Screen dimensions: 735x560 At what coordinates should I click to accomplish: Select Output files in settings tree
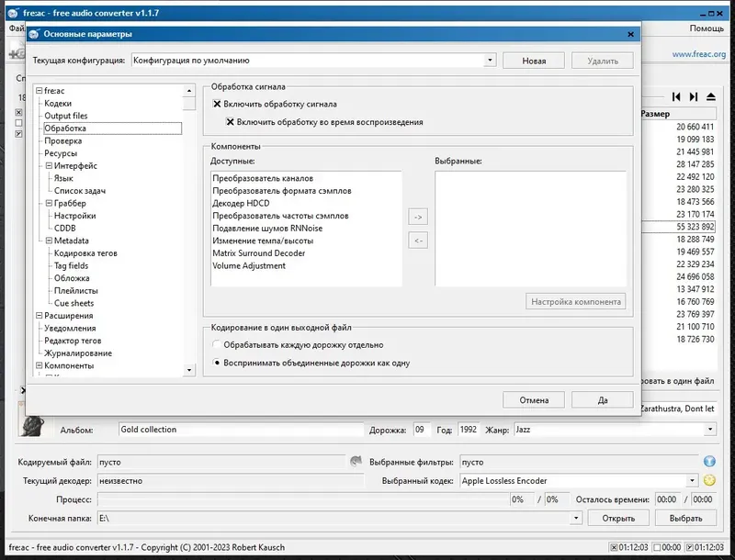[x=65, y=116]
